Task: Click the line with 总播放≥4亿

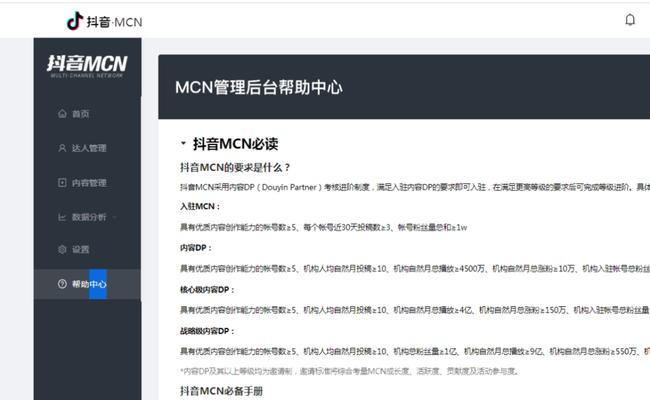Action: click(x=415, y=310)
